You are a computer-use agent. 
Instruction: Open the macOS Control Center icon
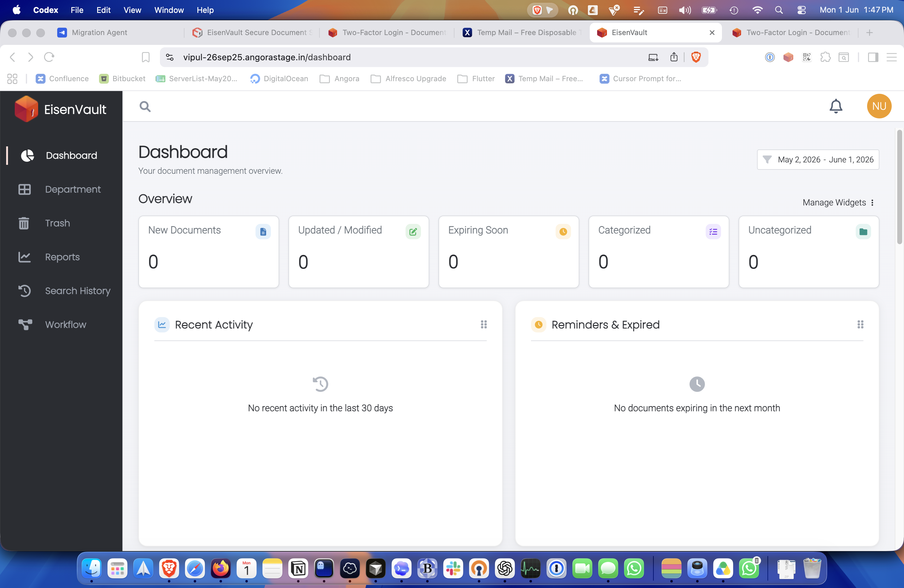click(801, 10)
